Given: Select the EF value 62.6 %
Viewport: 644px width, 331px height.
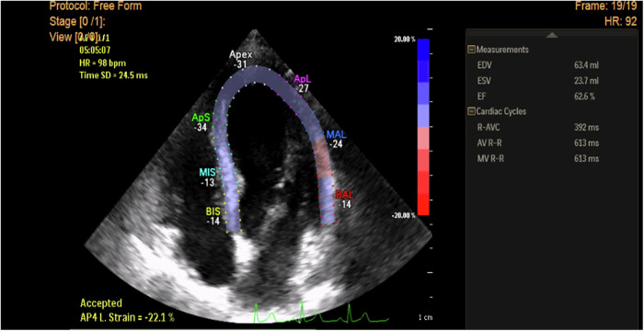Looking at the screenshot, I should (585, 97).
